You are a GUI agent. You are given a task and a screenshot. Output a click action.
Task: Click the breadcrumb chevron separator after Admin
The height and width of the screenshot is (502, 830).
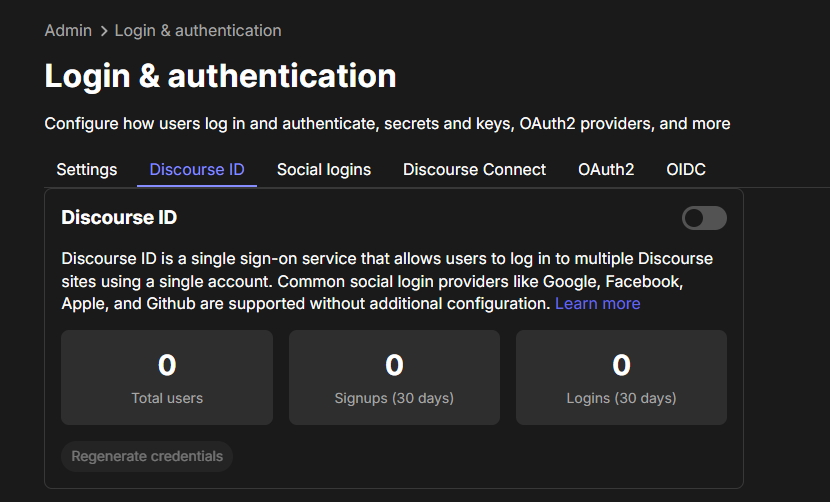coord(104,32)
